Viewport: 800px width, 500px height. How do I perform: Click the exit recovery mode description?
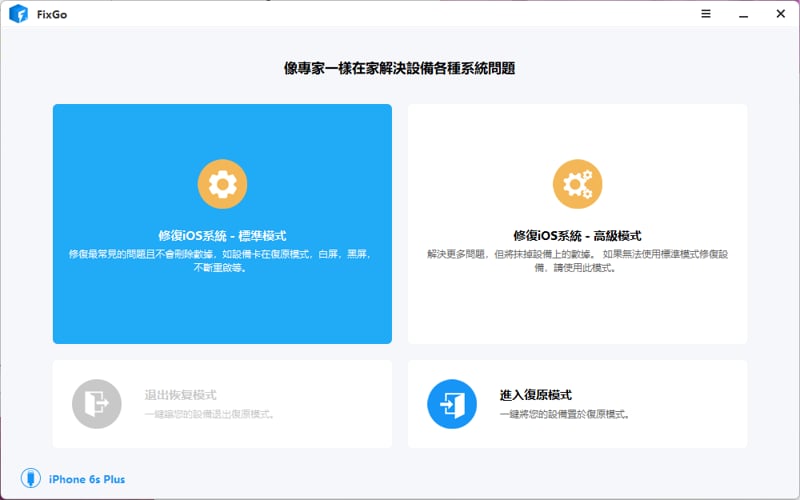click(x=210, y=414)
